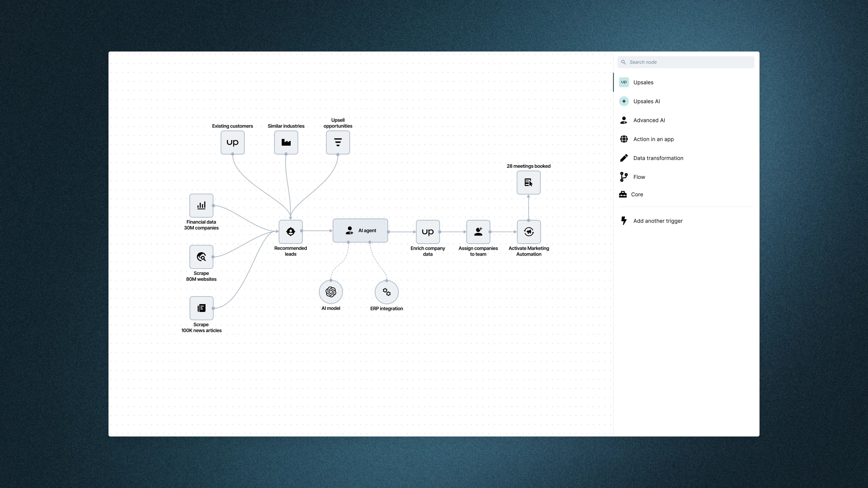Select the Recommended leads node
The height and width of the screenshot is (488, 868).
[x=290, y=231]
